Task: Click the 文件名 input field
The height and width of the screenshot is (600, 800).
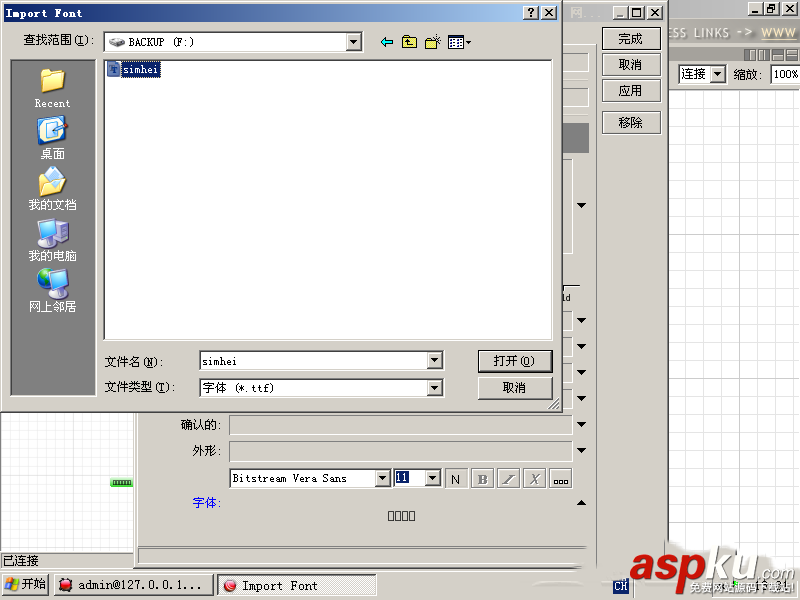Action: [313, 361]
